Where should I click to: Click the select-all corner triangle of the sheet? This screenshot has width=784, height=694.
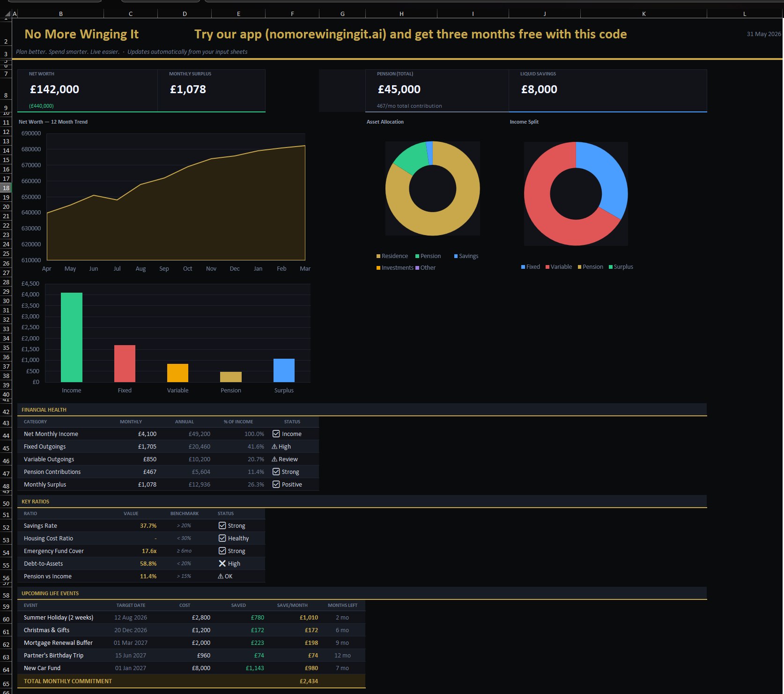[x=7, y=15]
